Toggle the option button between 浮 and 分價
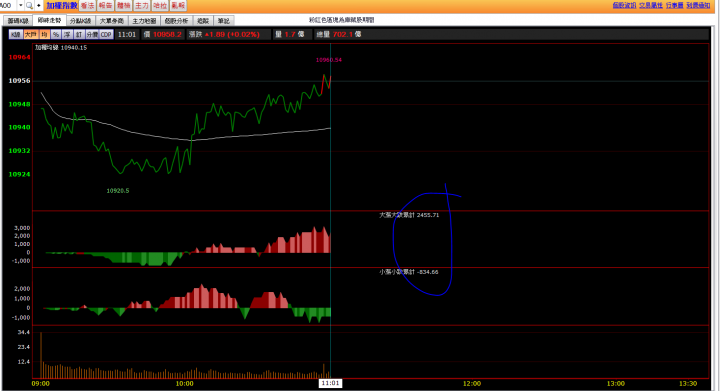Screen dimensions: 720x391 coord(79,34)
